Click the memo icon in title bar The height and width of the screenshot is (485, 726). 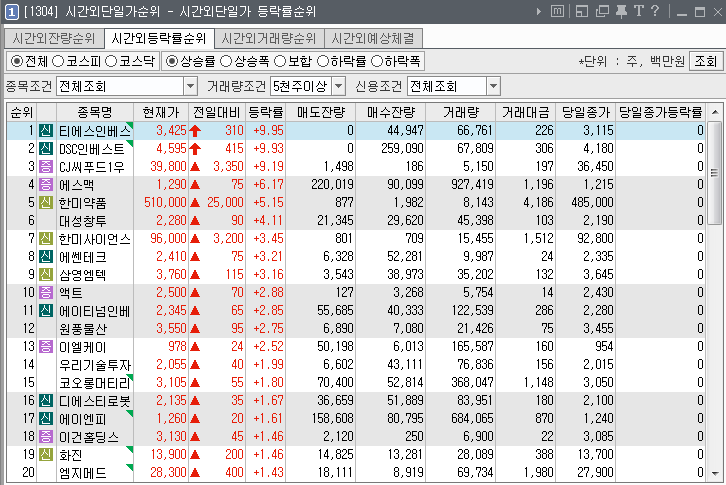pos(557,11)
